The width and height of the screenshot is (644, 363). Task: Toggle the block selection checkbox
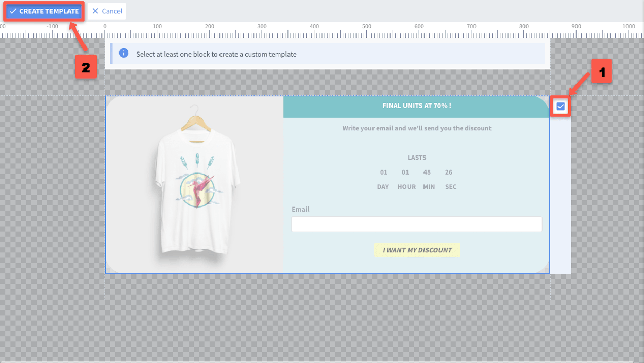tap(561, 107)
